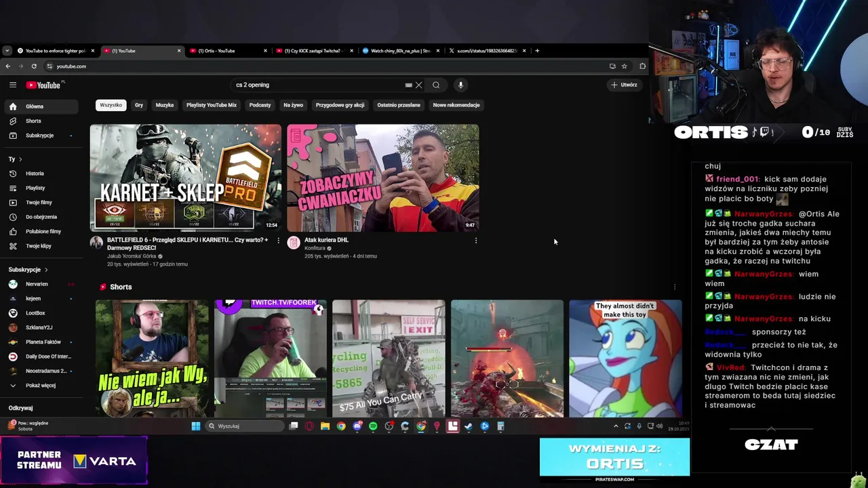868x488 pixels.
Task: Bookmark this page with the star icon
Action: [x=624, y=66]
